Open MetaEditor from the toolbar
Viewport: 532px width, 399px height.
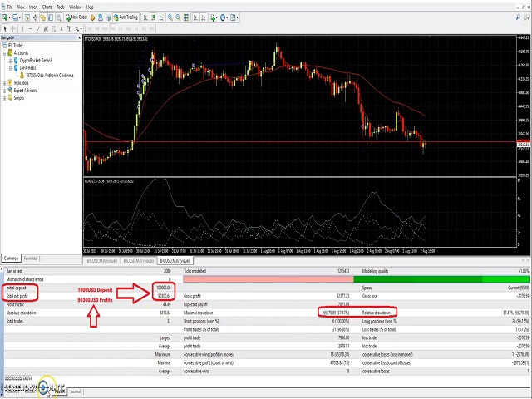(92, 17)
